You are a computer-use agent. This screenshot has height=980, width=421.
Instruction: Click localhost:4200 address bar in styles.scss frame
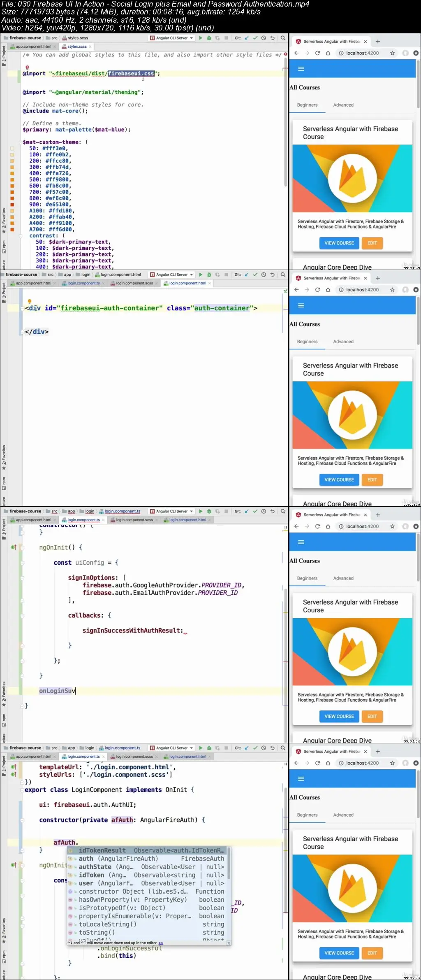pyautogui.click(x=362, y=53)
